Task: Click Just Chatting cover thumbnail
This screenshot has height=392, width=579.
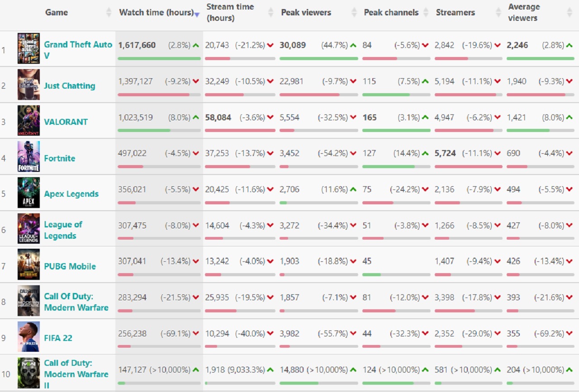Action: (28, 85)
